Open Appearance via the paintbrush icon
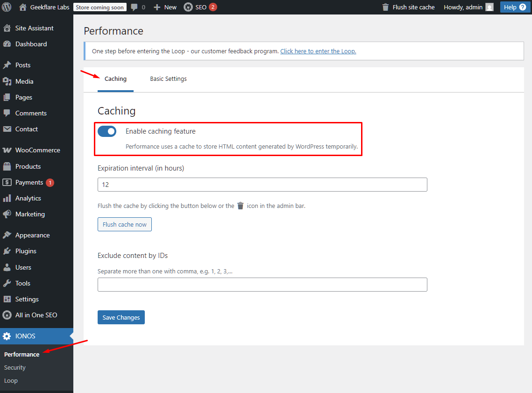532x393 pixels. pyautogui.click(x=8, y=235)
